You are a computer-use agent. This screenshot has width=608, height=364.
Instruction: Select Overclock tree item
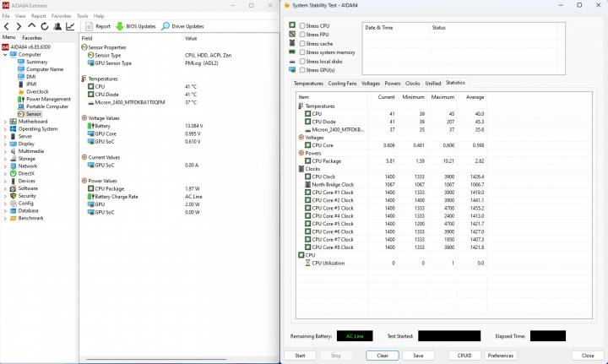point(37,92)
